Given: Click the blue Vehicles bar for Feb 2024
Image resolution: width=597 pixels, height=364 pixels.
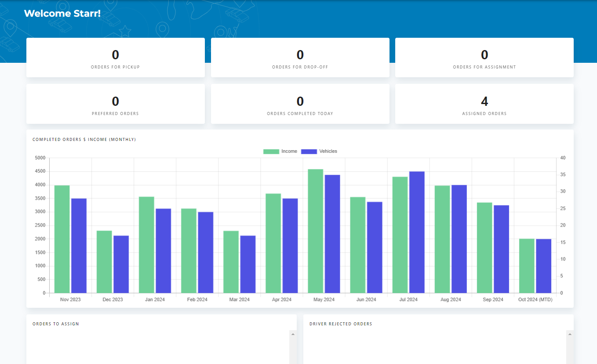Looking at the screenshot, I should pos(205,252).
